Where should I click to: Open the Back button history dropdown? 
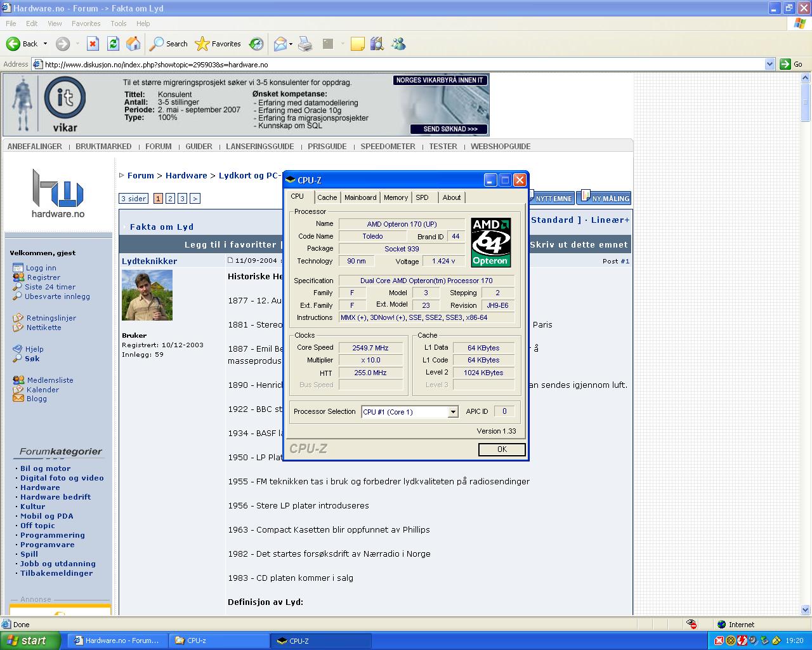[x=45, y=44]
